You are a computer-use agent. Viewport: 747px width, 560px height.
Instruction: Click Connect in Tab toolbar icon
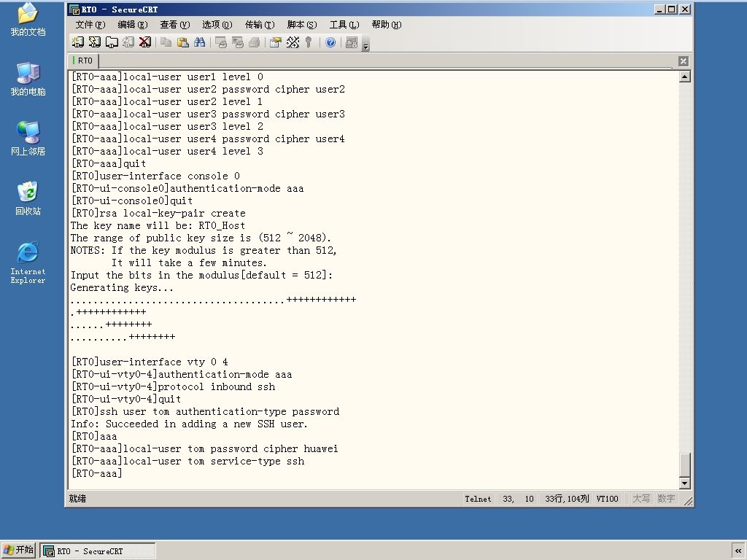[x=112, y=42]
